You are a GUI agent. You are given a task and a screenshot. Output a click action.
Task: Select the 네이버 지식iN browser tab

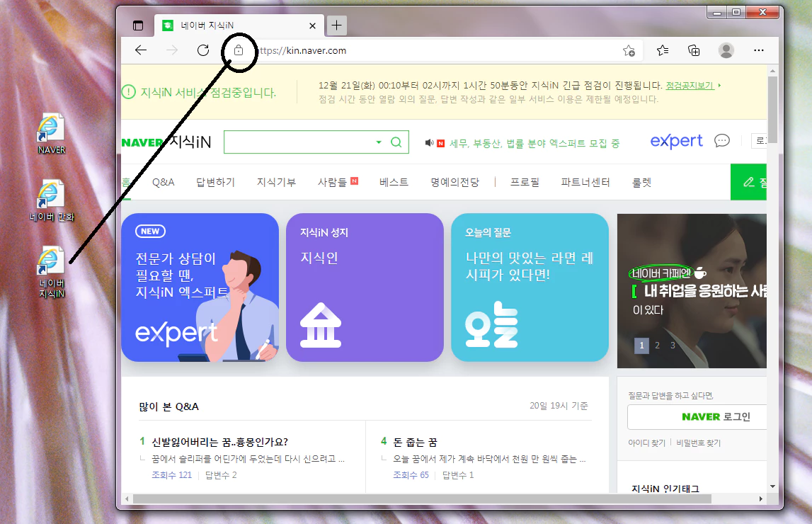[239, 25]
